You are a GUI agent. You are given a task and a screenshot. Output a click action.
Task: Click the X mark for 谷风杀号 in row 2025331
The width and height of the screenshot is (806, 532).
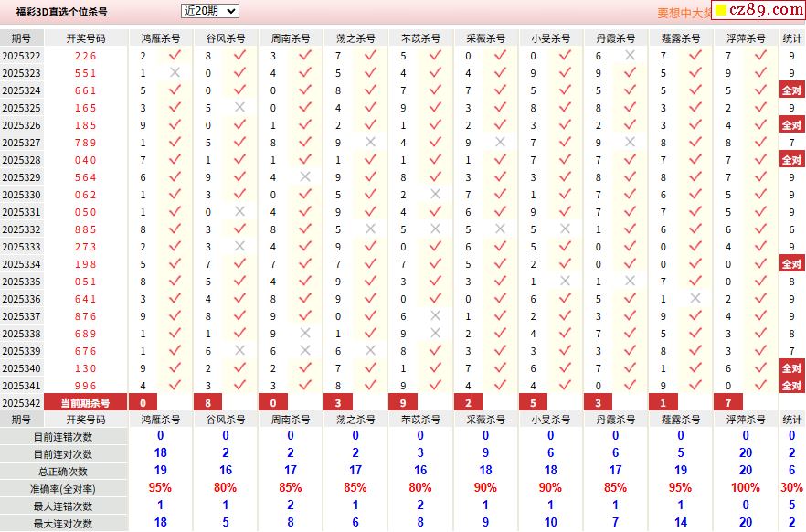pyautogui.click(x=239, y=211)
